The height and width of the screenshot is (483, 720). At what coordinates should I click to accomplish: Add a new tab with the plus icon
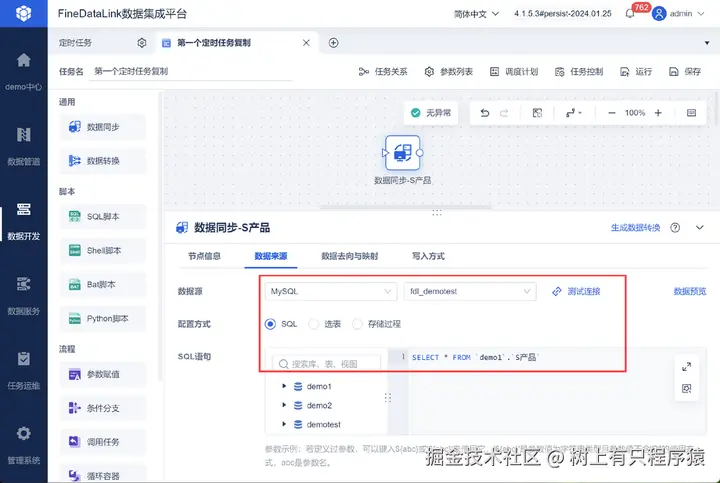pos(334,43)
